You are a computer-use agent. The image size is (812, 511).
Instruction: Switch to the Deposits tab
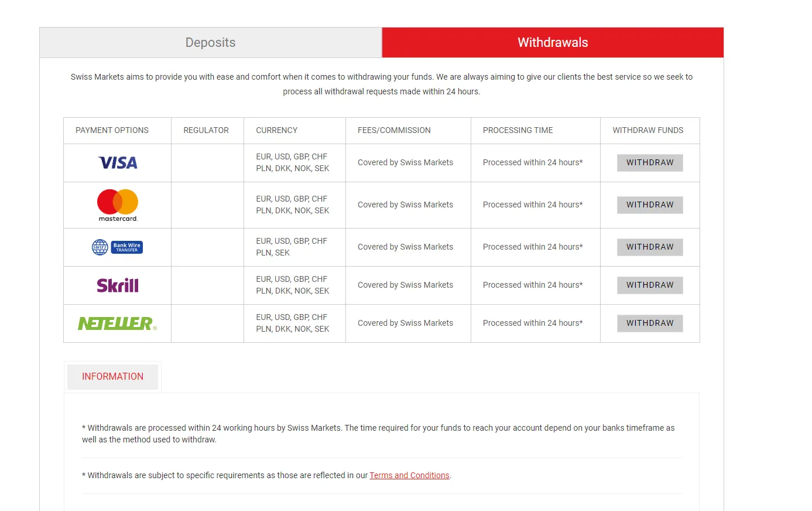pos(211,42)
